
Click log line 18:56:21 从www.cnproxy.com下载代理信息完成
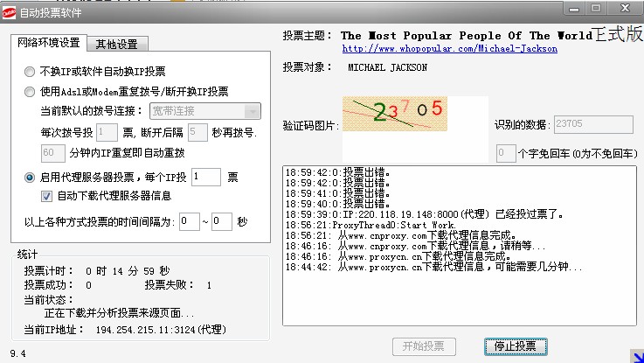[x=400, y=235]
